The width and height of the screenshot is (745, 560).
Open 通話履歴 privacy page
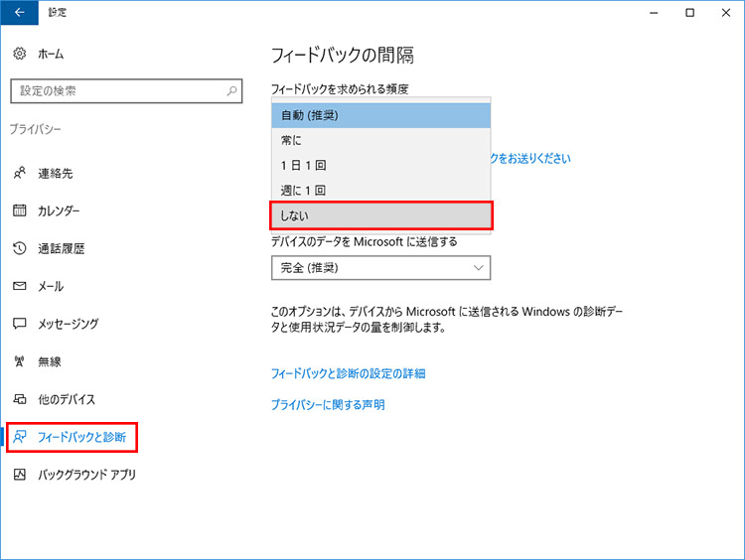[x=62, y=249]
